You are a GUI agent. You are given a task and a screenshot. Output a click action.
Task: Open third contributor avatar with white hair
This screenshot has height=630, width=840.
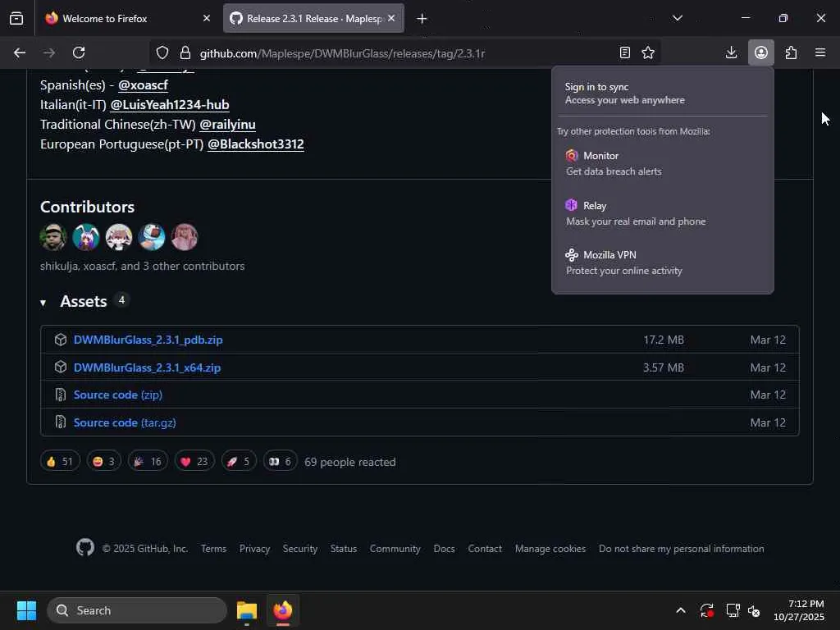(x=119, y=237)
